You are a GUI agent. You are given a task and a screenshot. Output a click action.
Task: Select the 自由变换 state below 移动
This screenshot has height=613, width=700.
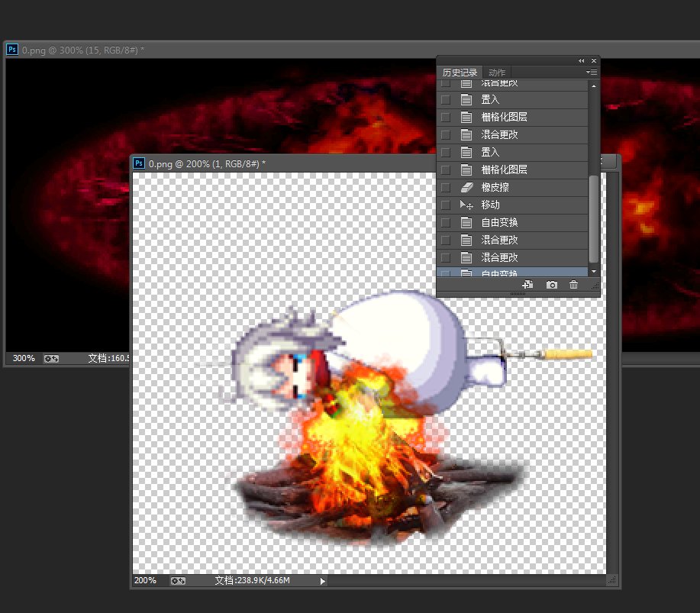point(512,222)
